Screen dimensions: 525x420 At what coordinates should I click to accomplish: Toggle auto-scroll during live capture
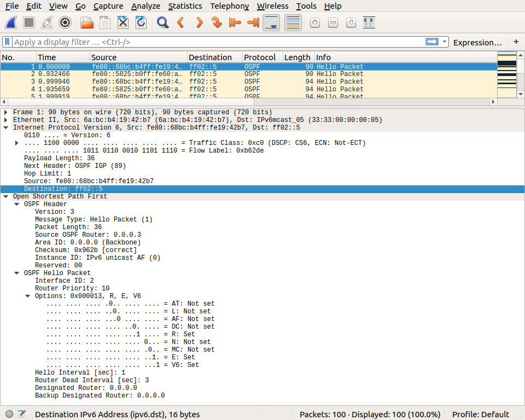click(271, 23)
